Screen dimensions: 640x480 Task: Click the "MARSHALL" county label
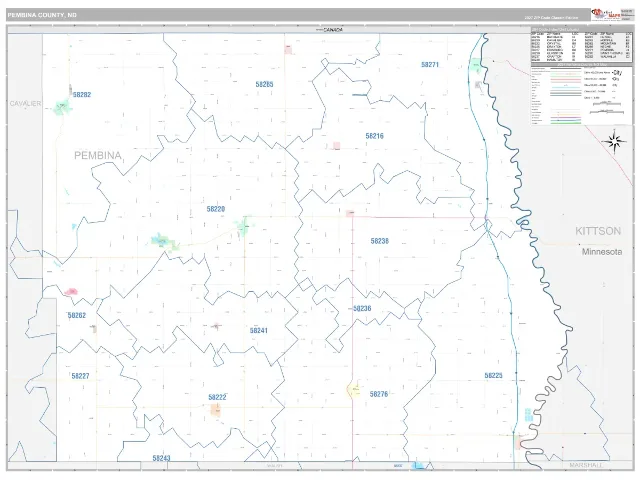pos(586,465)
